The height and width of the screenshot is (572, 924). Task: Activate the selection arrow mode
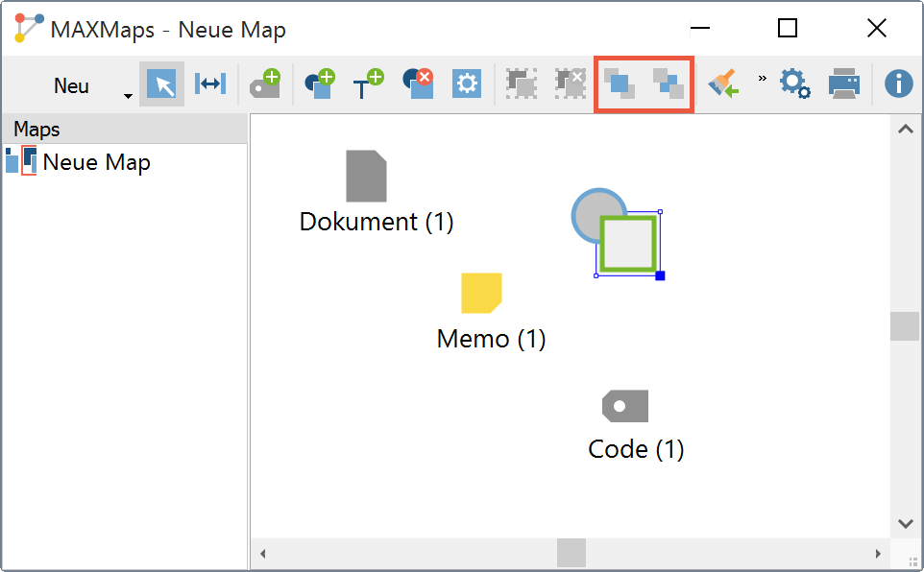pos(162,84)
